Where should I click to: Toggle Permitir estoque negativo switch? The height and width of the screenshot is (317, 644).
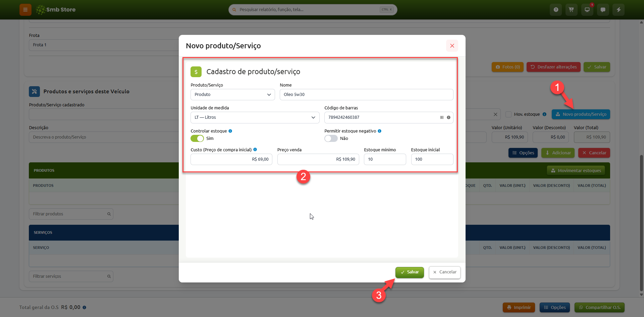(331, 139)
